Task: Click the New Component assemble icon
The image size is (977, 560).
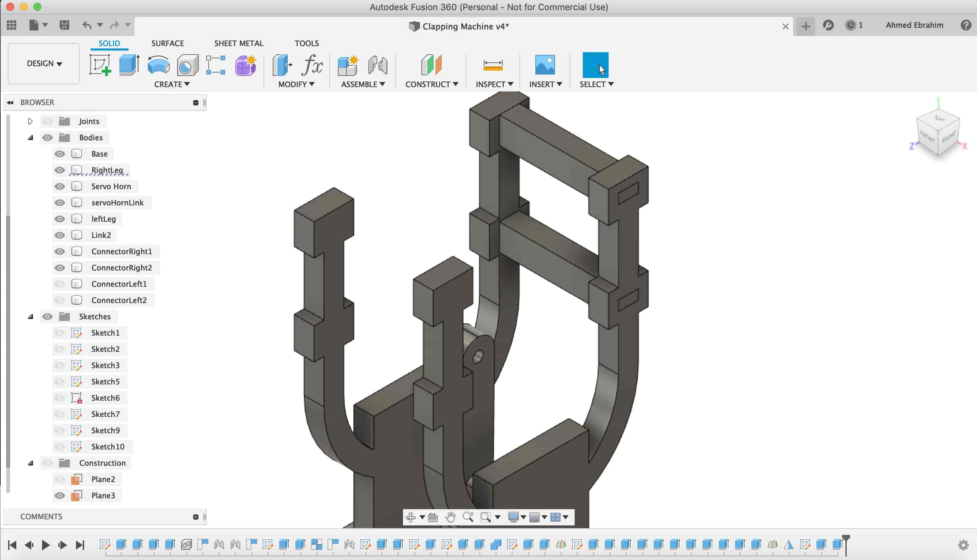Action: (348, 65)
